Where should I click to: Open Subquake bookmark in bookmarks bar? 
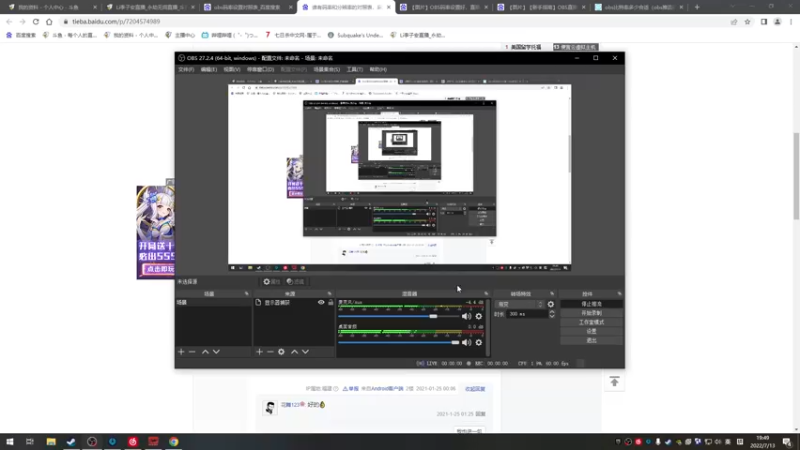(x=355, y=35)
